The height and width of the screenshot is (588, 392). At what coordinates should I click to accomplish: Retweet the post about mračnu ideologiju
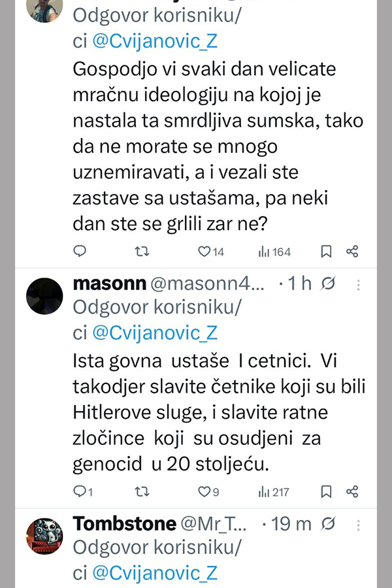[142, 252]
